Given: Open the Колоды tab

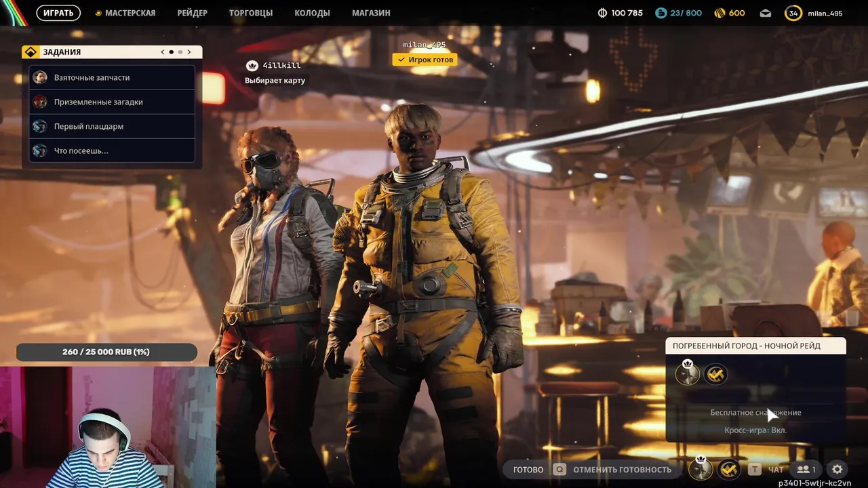Looking at the screenshot, I should click(x=312, y=13).
